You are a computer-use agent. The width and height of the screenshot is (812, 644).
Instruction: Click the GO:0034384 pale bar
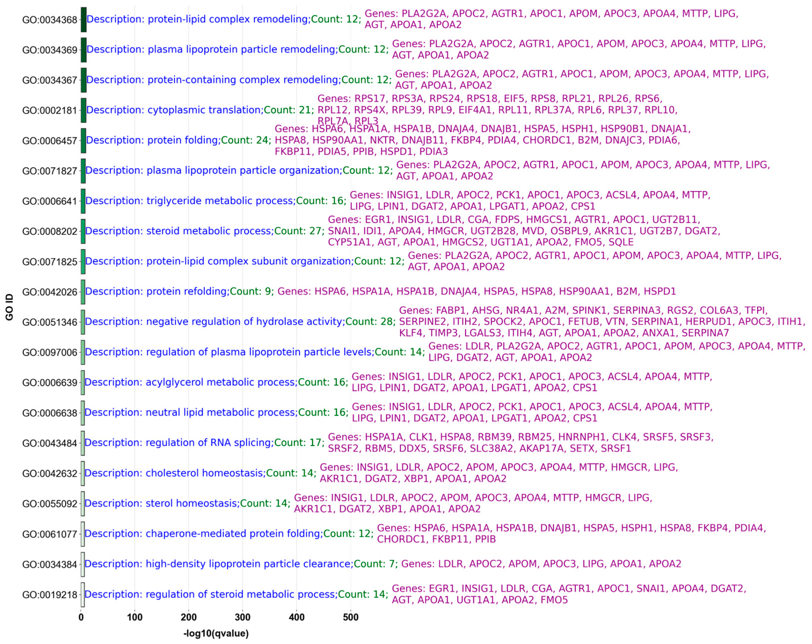[x=82, y=564]
